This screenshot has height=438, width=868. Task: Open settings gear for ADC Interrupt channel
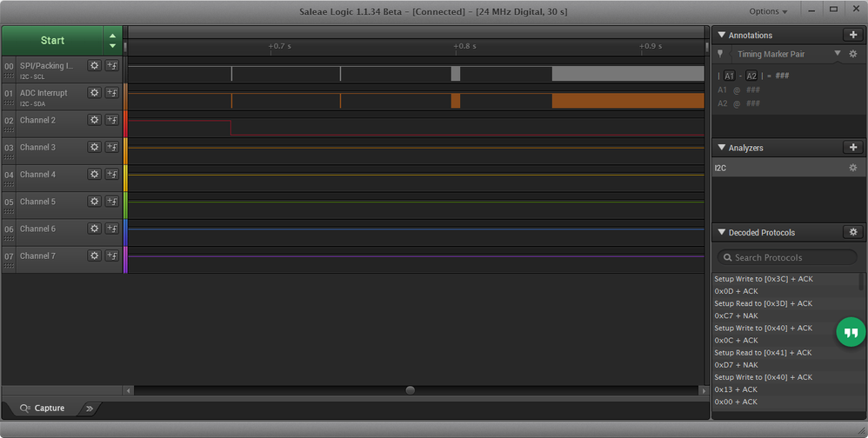click(95, 92)
